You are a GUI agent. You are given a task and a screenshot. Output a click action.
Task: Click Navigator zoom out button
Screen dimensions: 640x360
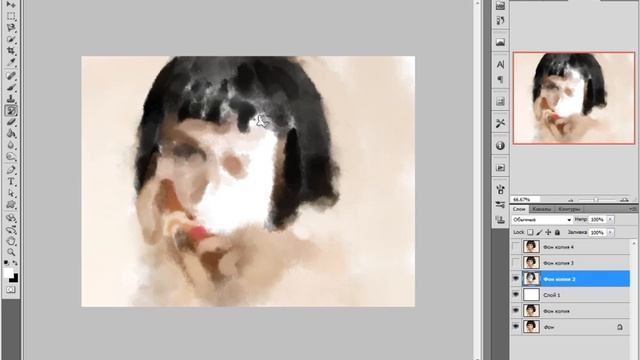pyautogui.click(x=571, y=200)
